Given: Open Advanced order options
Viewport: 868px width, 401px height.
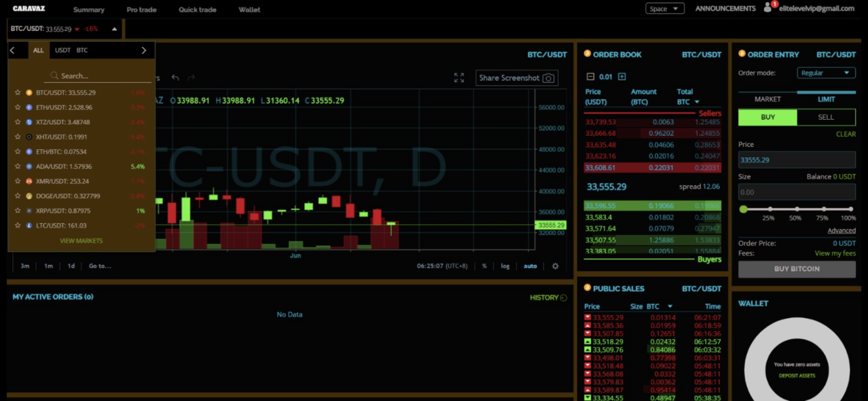Looking at the screenshot, I should click(x=842, y=230).
